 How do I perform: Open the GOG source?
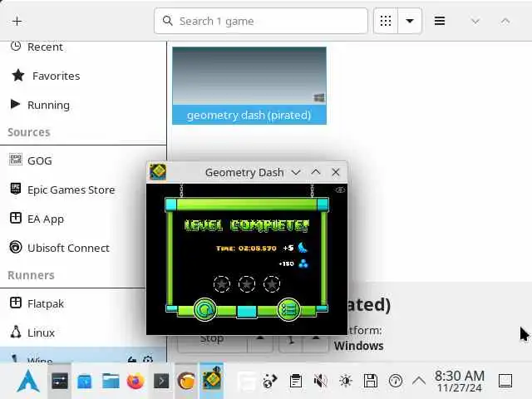(83, 160)
